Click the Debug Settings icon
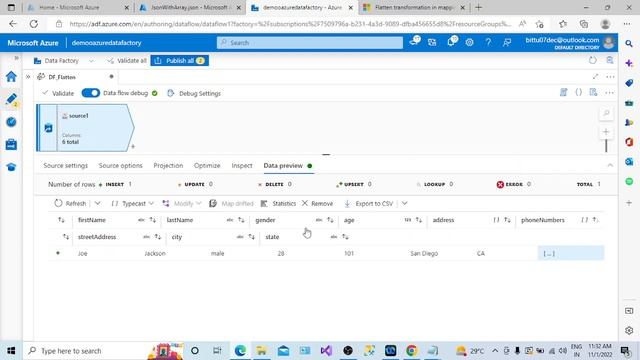The width and height of the screenshot is (640, 360). pos(171,93)
